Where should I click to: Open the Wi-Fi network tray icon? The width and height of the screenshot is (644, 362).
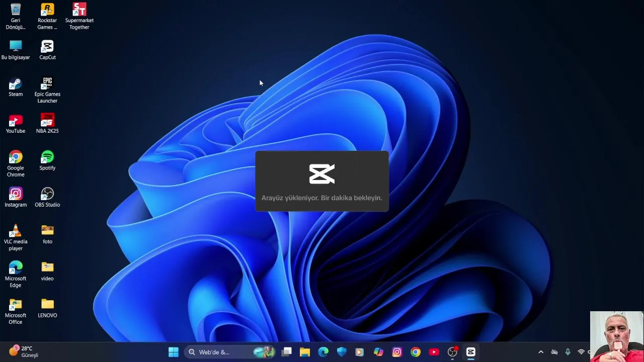tap(581, 352)
